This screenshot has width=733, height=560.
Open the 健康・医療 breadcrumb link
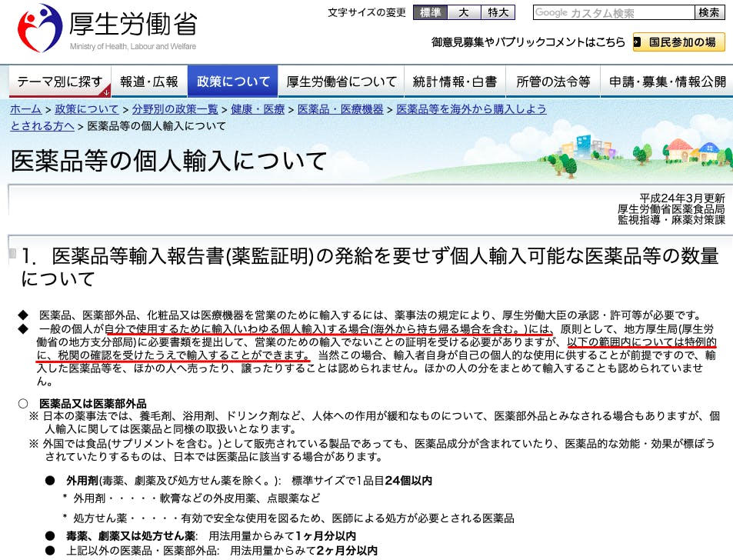click(258, 109)
